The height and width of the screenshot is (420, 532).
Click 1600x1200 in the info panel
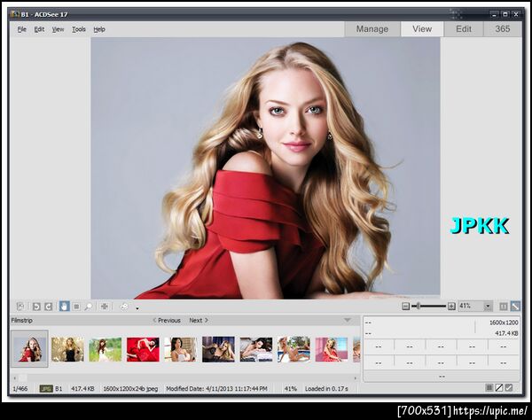click(x=504, y=323)
